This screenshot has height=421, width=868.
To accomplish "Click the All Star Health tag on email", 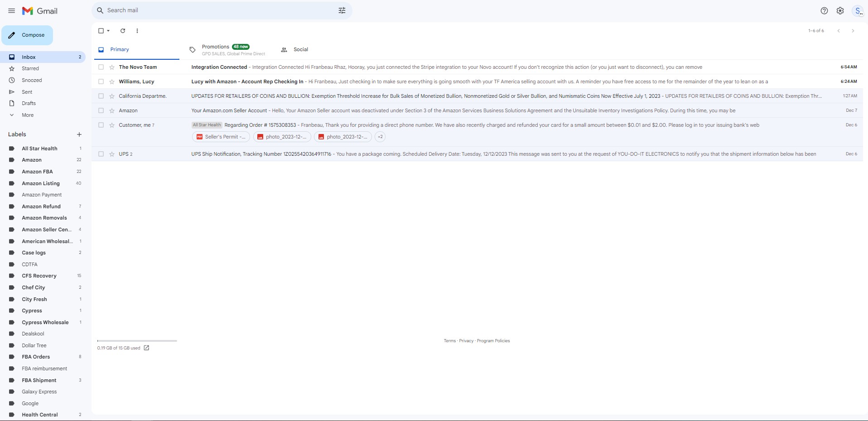I will (207, 125).
